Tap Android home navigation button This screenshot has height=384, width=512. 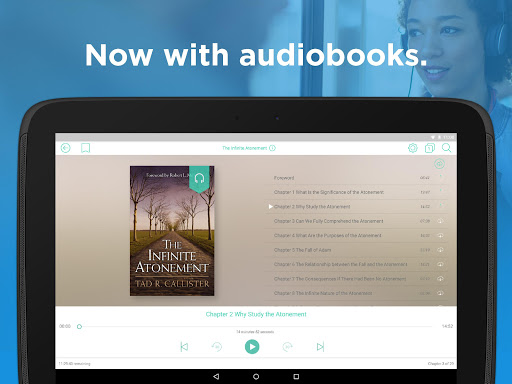[x=256, y=377]
